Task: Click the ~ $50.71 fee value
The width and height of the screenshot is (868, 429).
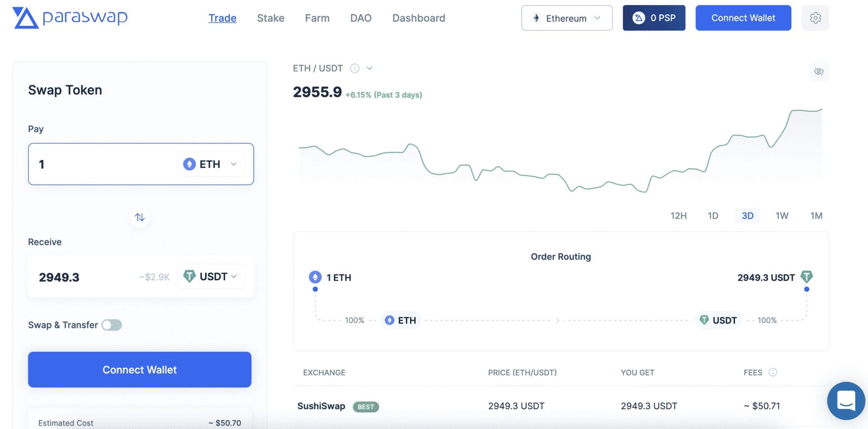Action: click(x=762, y=406)
